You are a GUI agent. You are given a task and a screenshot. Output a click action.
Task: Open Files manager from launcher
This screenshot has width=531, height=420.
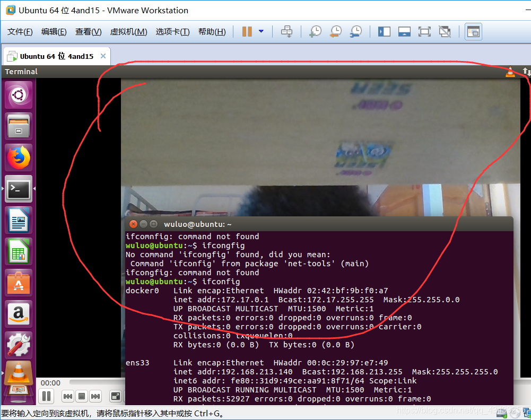tap(18, 126)
